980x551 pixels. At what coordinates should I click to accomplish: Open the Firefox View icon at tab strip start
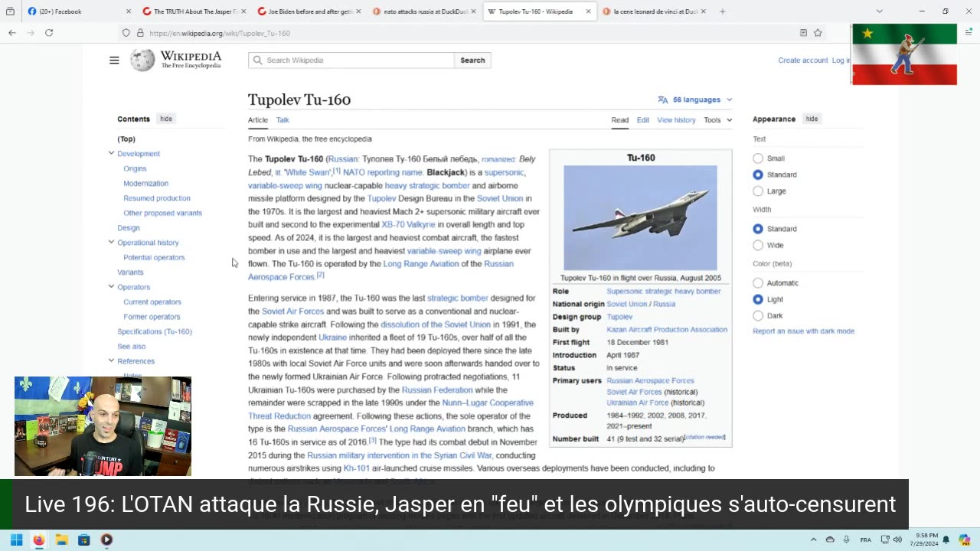click(x=10, y=11)
